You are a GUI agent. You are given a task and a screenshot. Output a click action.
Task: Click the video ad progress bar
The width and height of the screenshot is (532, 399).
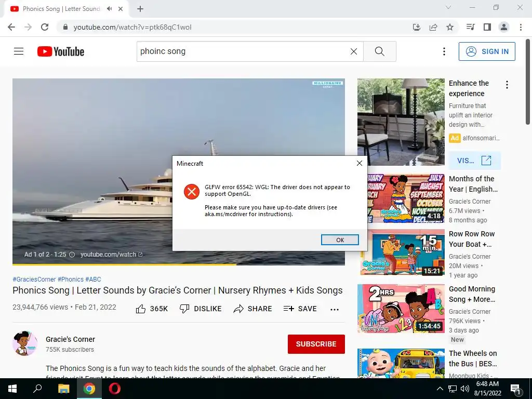click(179, 264)
